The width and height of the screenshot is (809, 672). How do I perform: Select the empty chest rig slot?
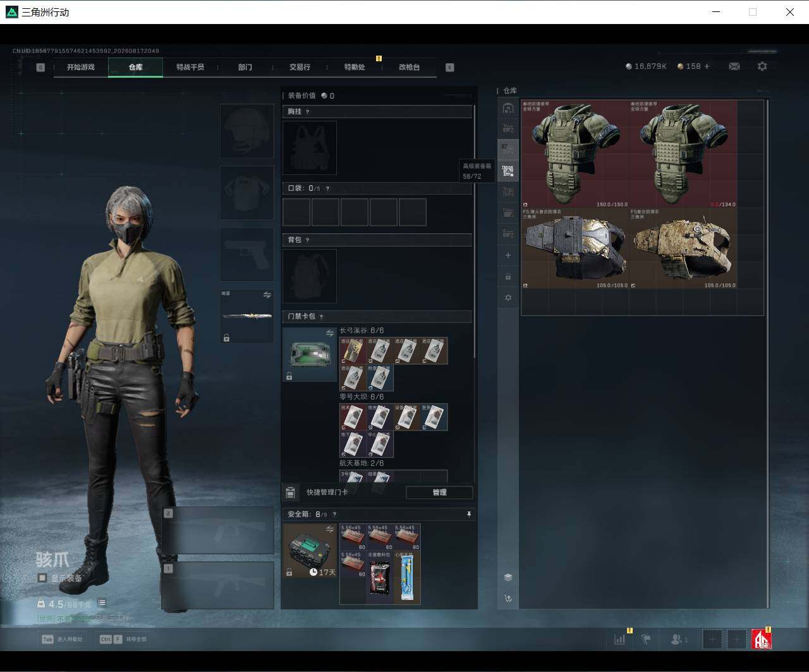[x=310, y=148]
